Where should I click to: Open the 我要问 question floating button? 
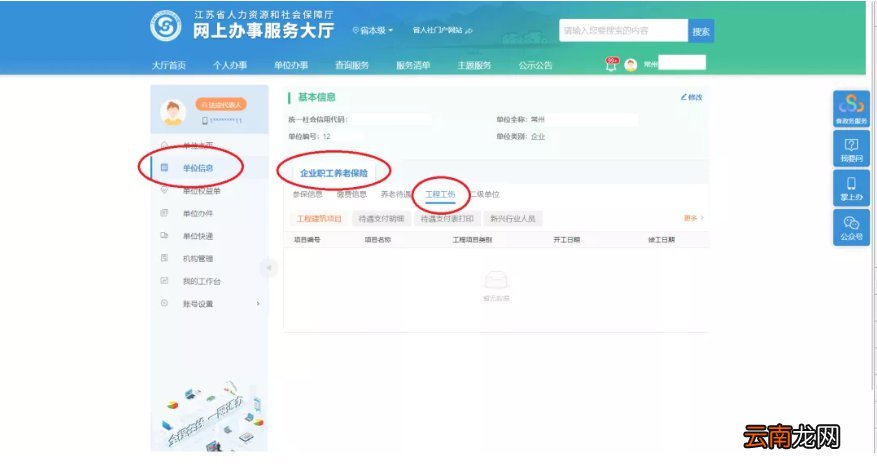pyautogui.click(x=851, y=149)
